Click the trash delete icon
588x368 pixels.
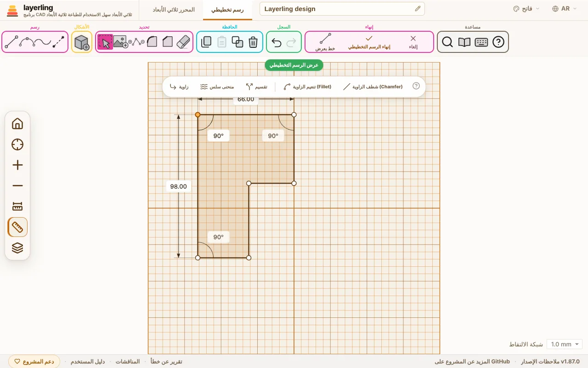253,42
